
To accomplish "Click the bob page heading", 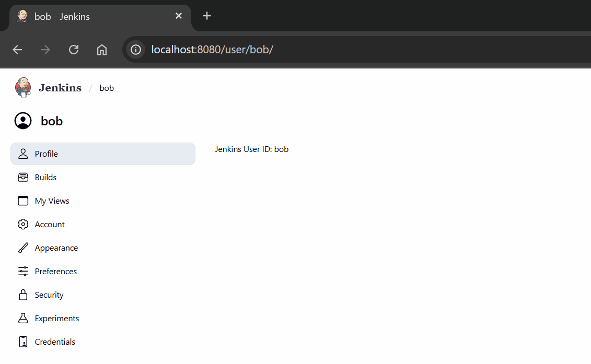I will click(x=52, y=121).
